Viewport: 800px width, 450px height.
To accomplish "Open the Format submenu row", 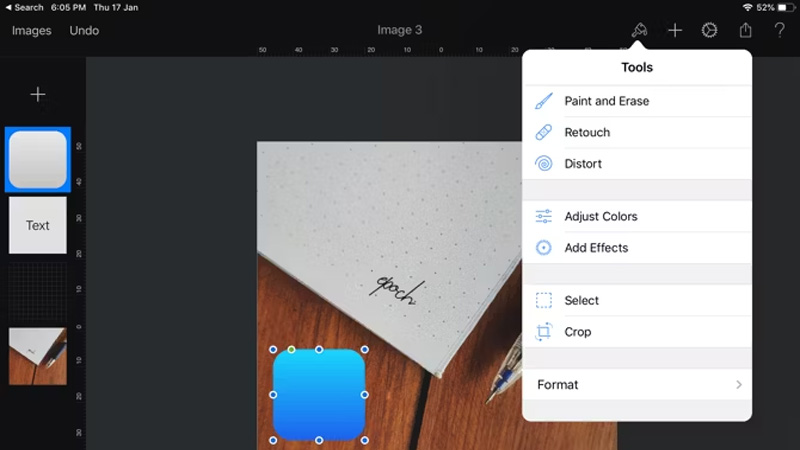I will tap(637, 384).
